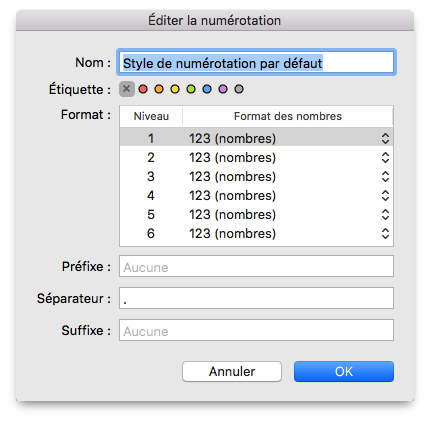
Task: Focus the Séparateur input field
Action: click(256, 298)
